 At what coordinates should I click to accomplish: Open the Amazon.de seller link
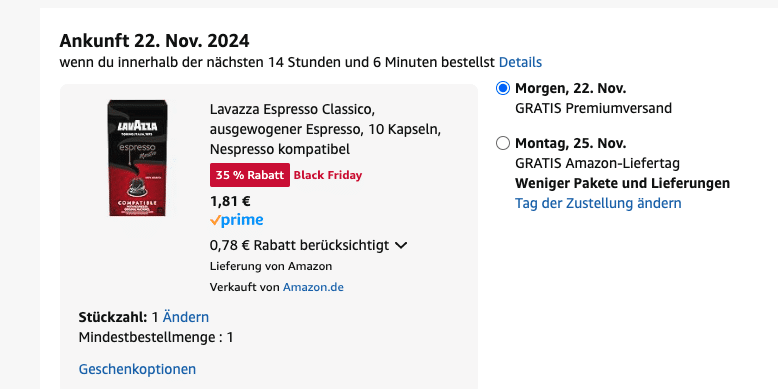pos(313,287)
